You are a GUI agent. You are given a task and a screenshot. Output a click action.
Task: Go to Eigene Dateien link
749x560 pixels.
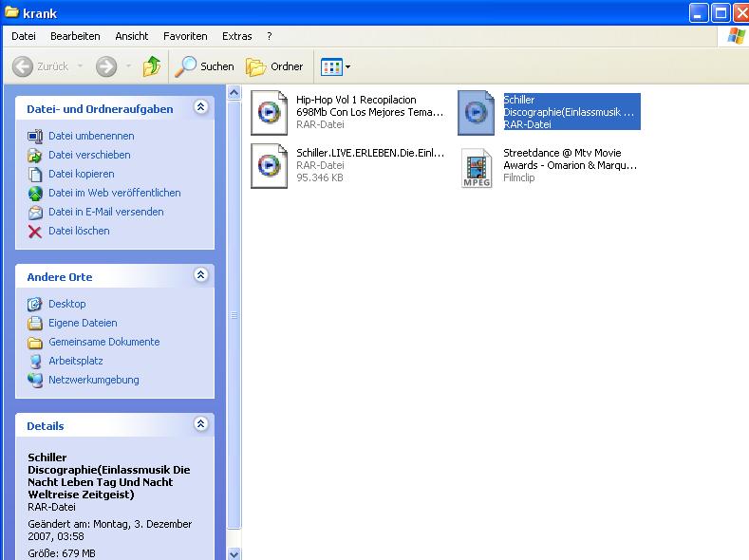(83, 324)
